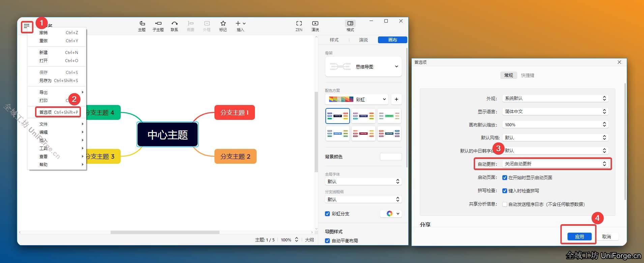Click the Summary (概要) toolbar icon

click(191, 26)
